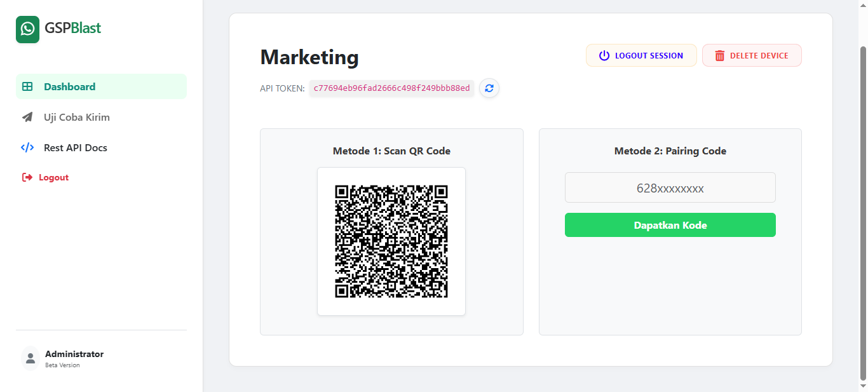Viewport: 868px width, 392px height.
Task: Select Logout from the sidebar
Action: 55,177
